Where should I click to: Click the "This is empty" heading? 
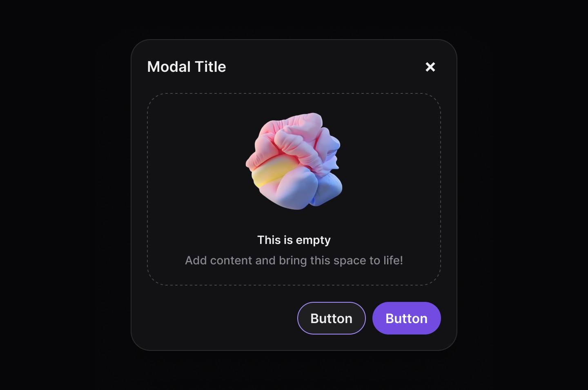coord(294,240)
